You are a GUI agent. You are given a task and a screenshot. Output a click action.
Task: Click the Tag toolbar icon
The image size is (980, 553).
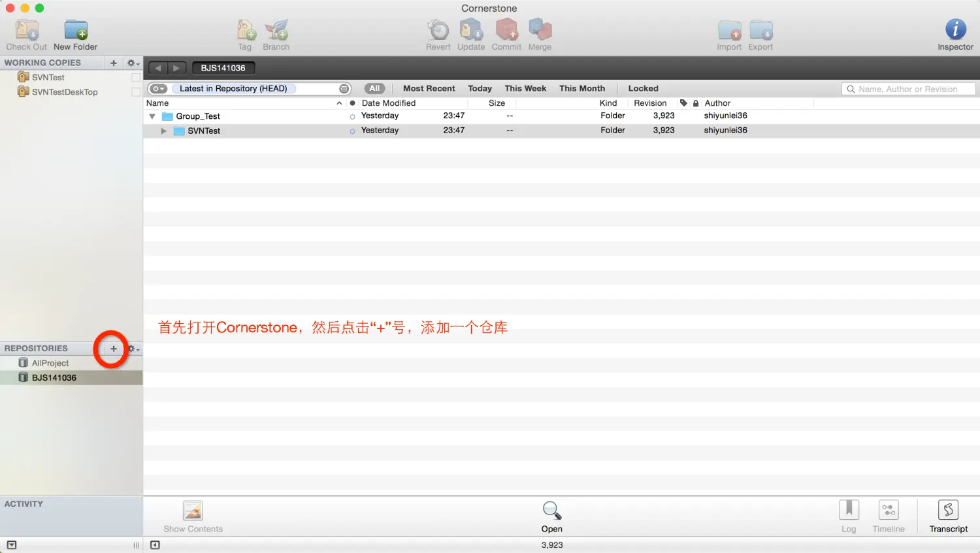[x=245, y=30]
